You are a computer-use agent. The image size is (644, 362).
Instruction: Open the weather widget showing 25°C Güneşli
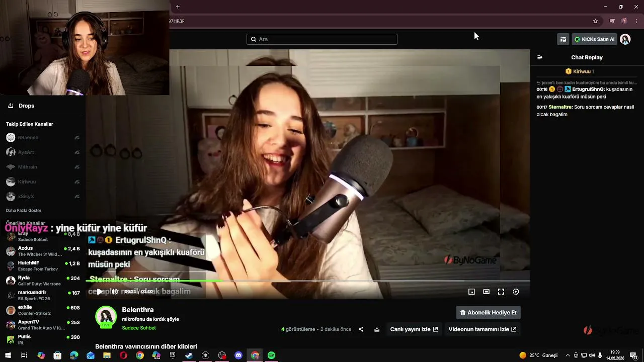[x=538, y=355]
